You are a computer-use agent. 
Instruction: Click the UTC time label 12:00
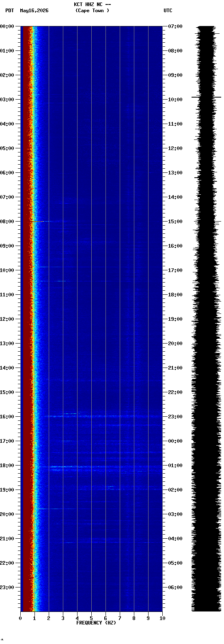175,148
